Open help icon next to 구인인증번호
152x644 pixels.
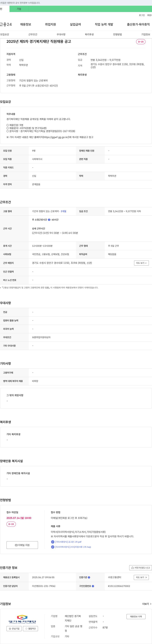[93, 586]
